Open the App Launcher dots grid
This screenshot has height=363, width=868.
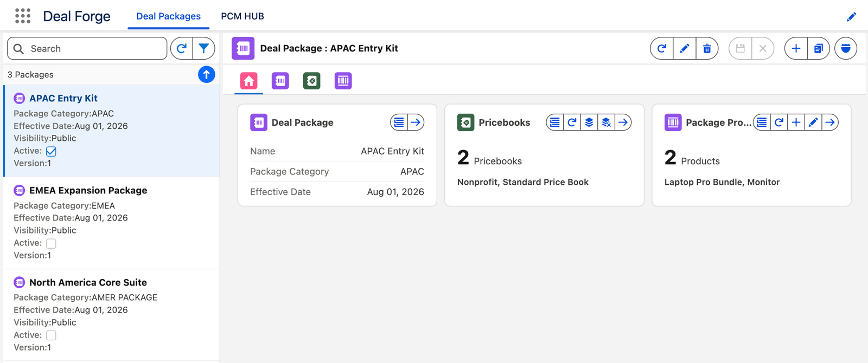click(x=23, y=16)
